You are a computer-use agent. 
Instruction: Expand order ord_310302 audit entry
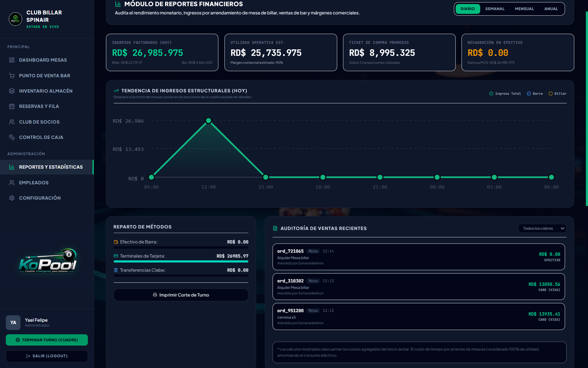click(x=419, y=286)
